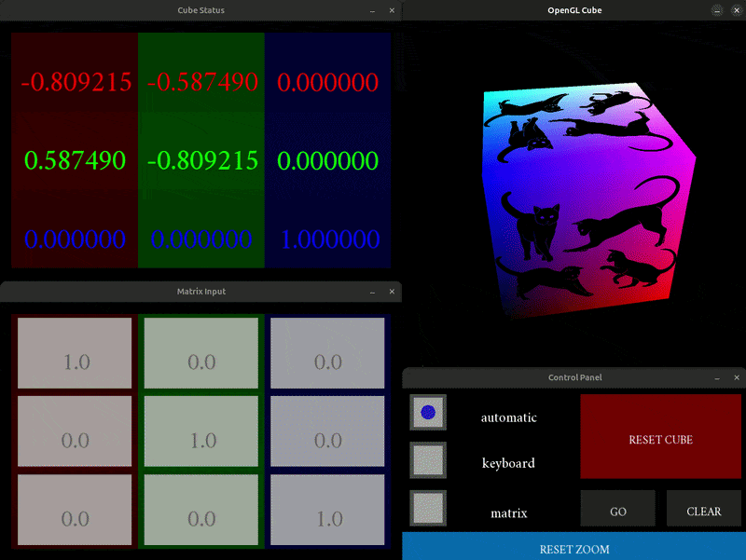The height and width of the screenshot is (560, 746).
Task: Select the matrix mode radio button
Action: (428, 508)
